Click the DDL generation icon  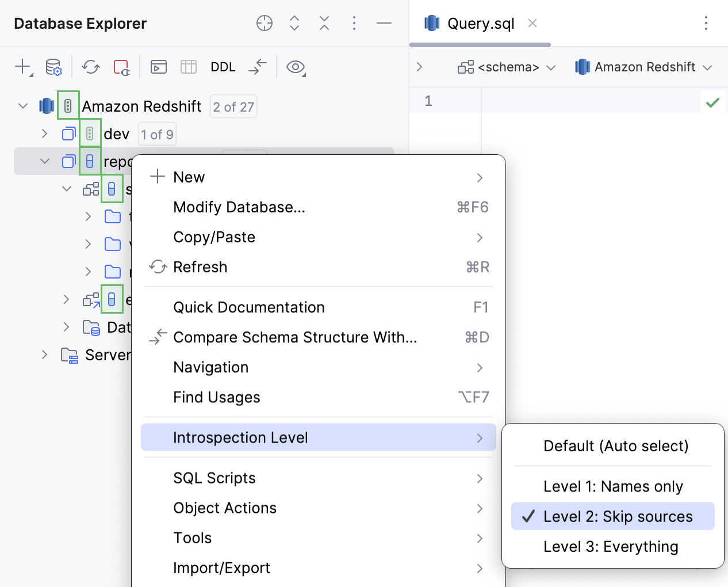tap(223, 67)
